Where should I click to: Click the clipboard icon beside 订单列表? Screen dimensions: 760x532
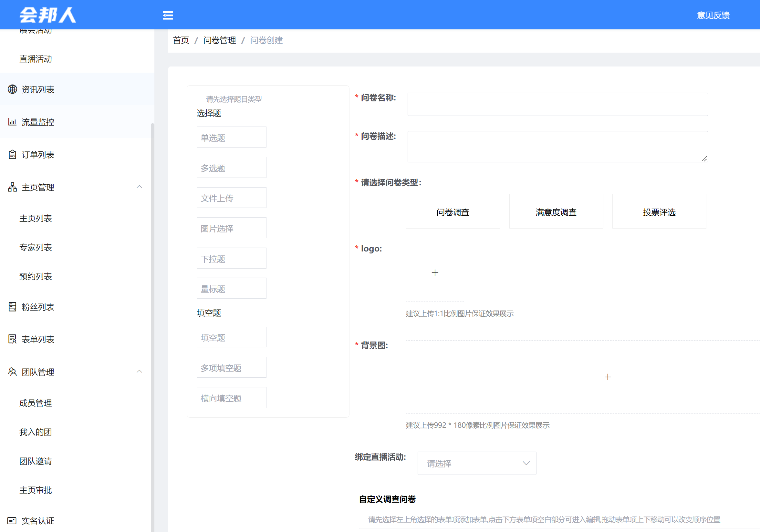pyautogui.click(x=13, y=155)
